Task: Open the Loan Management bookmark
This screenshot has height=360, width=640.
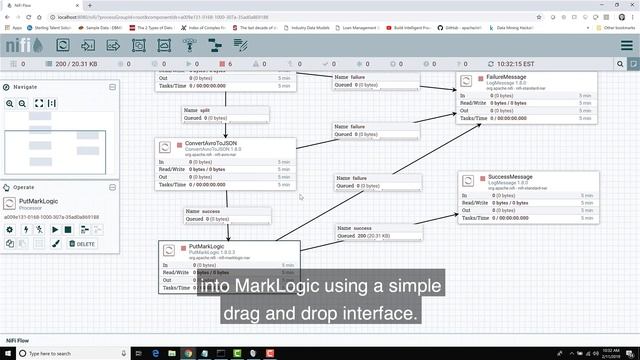Action: tap(357, 28)
